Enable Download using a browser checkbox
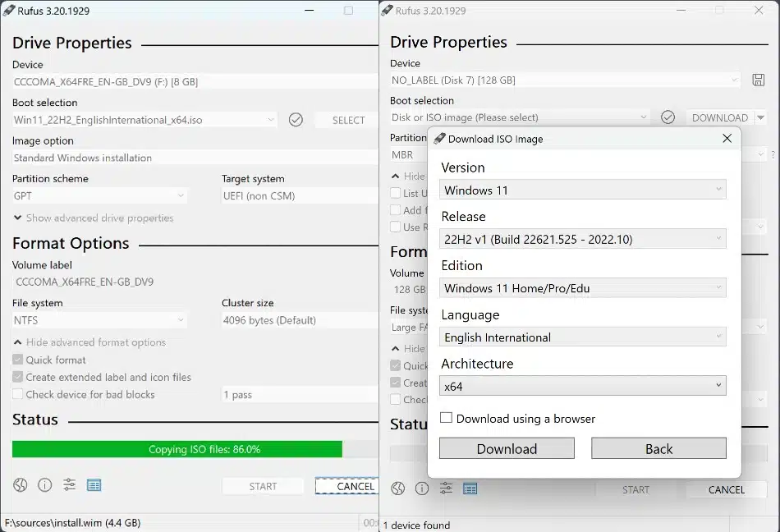This screenshot has width=780, height=532. pyautogui.click(x=446, y=418)
